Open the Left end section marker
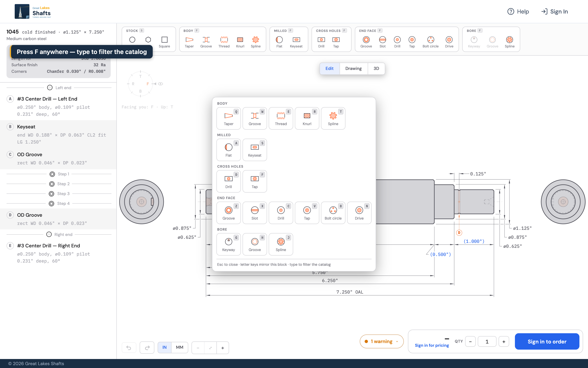Image resolution: width=588 pixels, height=368 pixels. [59, 88]
